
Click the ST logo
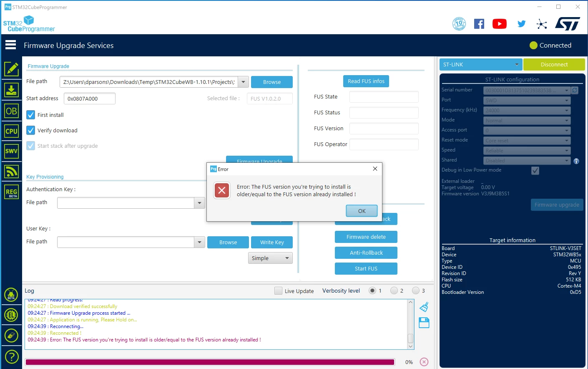point(568,24)
